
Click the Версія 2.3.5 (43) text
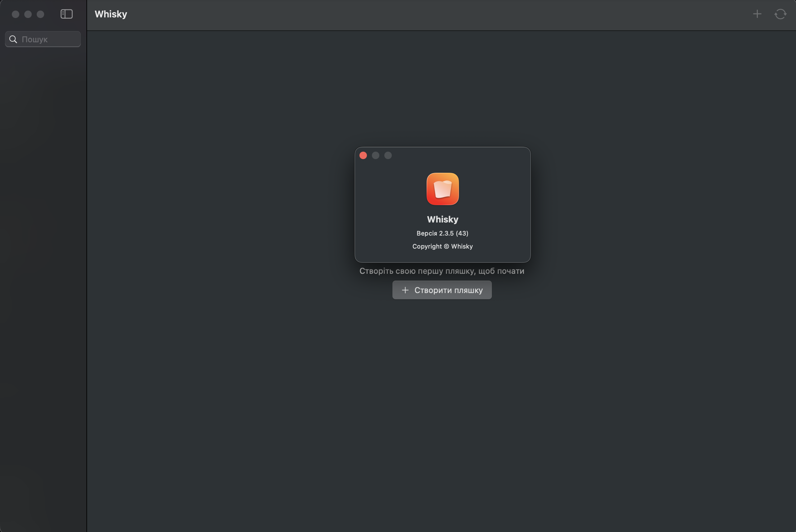pyautogui.click(x=443, y=233)
